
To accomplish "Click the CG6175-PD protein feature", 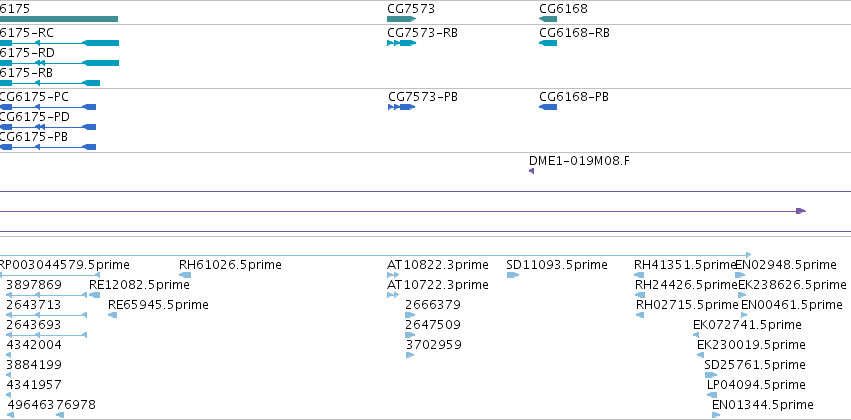I will [48, 127].
